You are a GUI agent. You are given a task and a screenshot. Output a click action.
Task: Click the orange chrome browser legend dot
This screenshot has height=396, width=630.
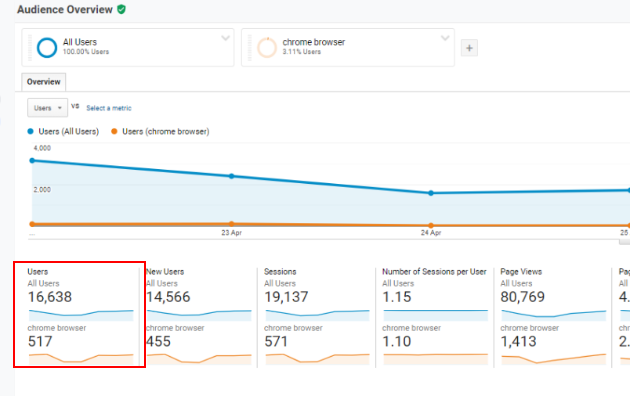click(114, 131)
